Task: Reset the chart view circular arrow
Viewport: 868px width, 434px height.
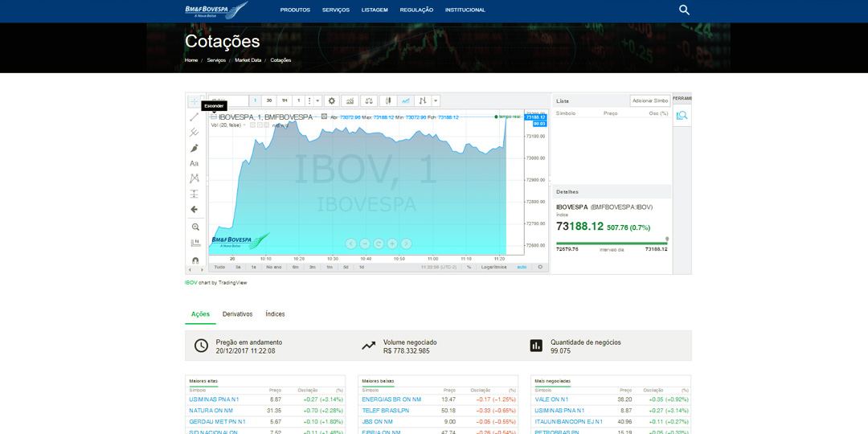Action: pyautogui.click(x=379, y=244)
